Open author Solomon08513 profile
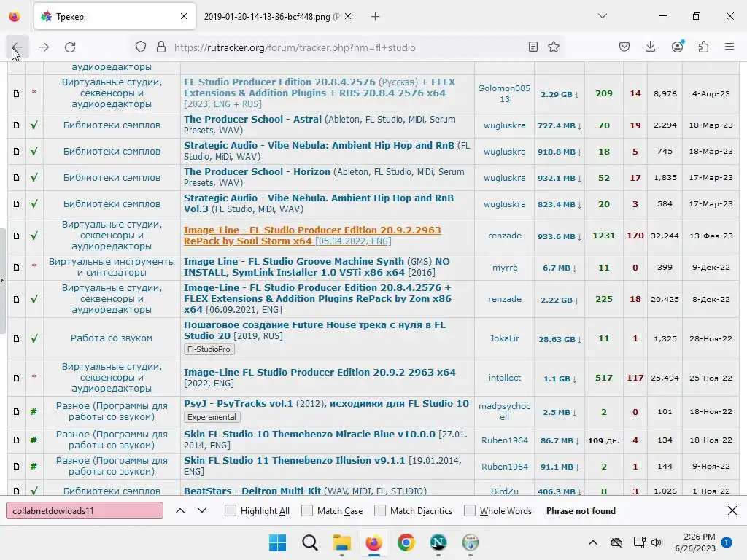 click(x=504, y=93)
